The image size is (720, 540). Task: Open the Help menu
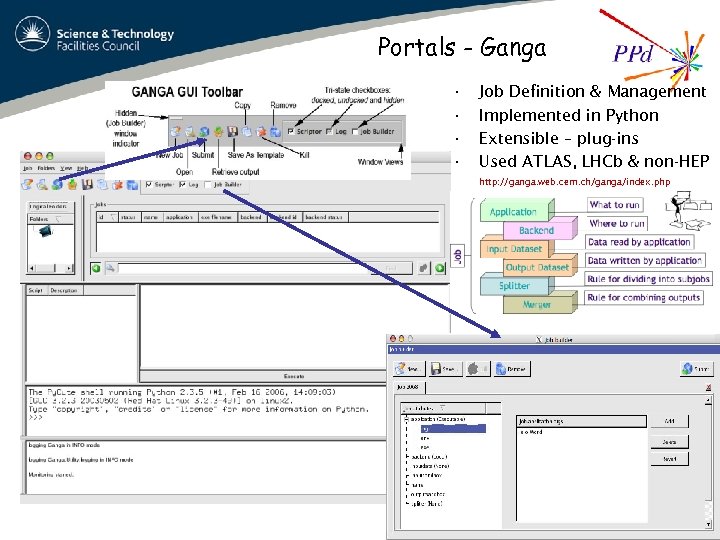[82, 169]
